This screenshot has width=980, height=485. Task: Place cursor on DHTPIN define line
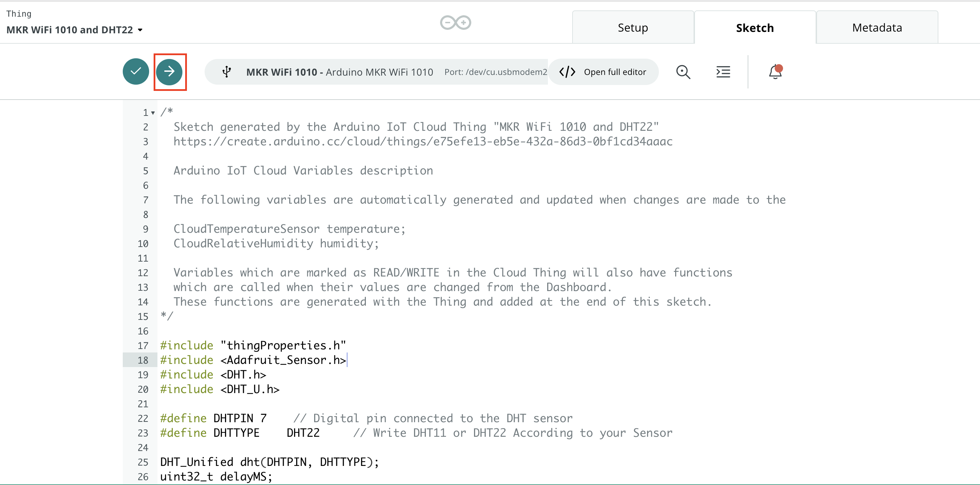[x=233, y=418]
